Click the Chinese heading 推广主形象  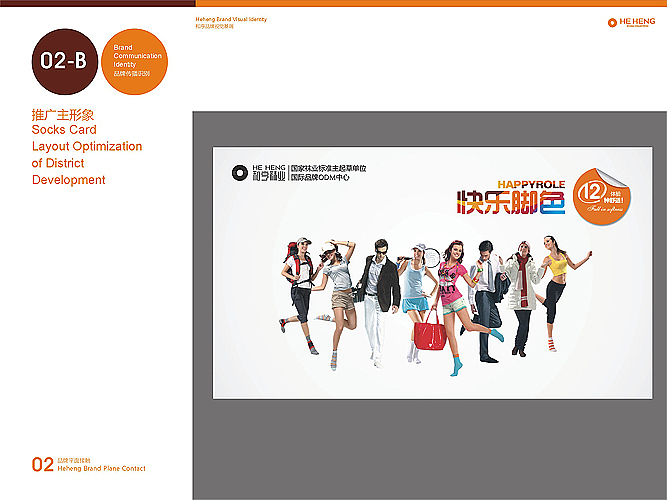pyautogui.click(x=63, y=115)
